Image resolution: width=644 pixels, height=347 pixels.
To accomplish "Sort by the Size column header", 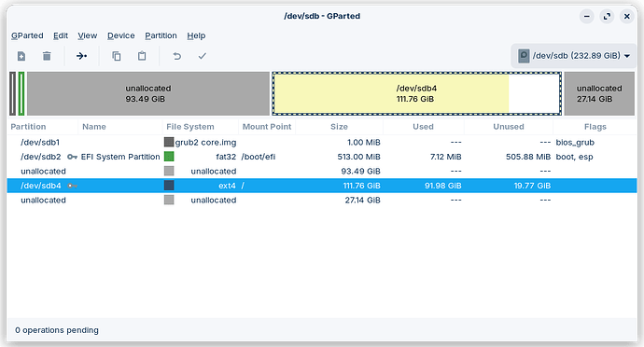I will click(339, 127).
